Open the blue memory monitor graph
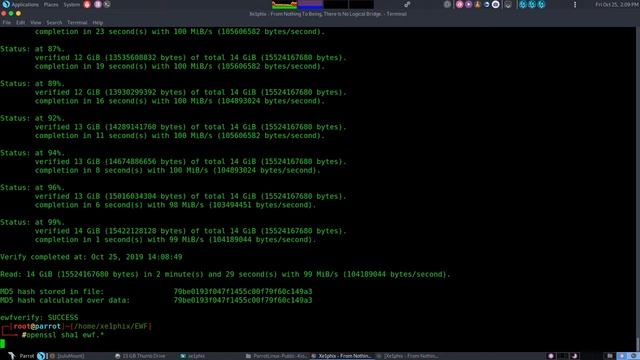This screenshot has width=640, height=360. click(x=310, y=4)
